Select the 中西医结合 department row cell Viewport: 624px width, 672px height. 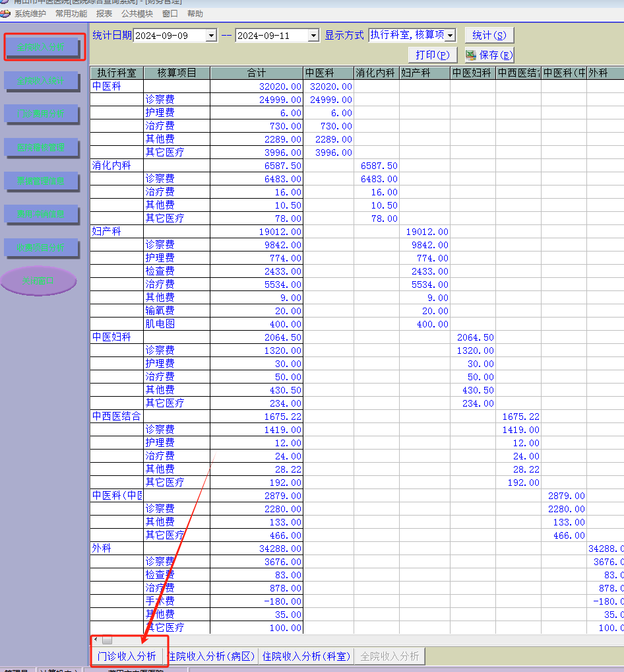pyautogui.click(x=117, y=416)
